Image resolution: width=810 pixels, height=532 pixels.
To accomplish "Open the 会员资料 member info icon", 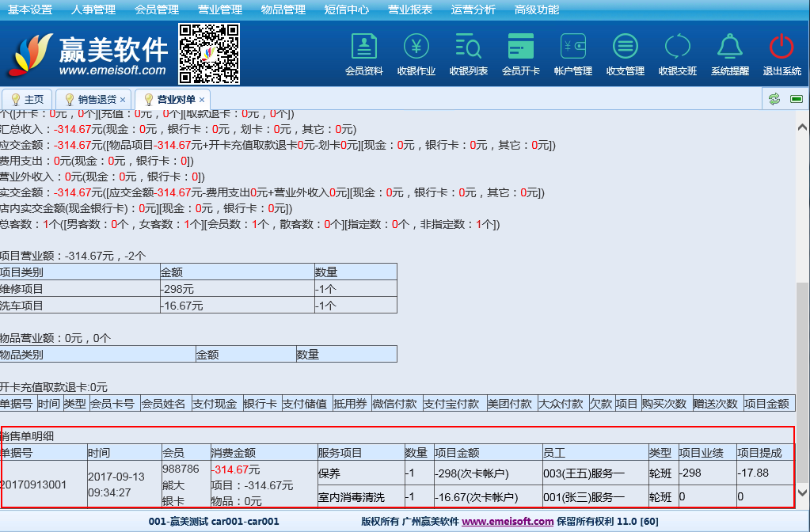I will [x=363, y=48].
